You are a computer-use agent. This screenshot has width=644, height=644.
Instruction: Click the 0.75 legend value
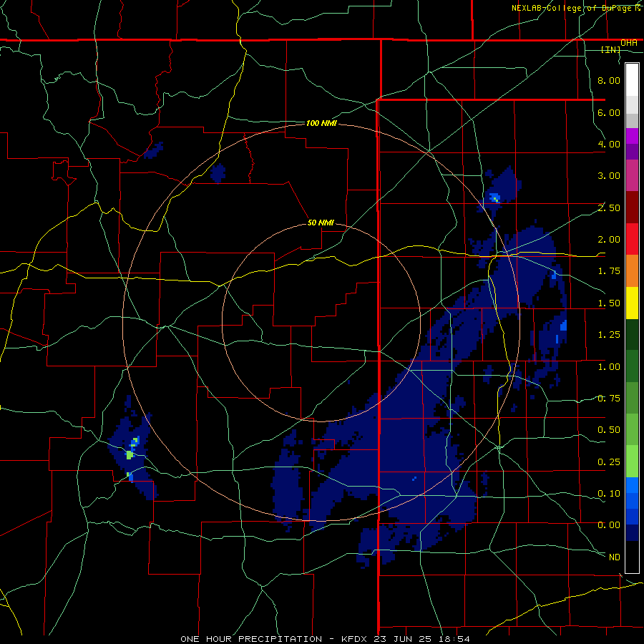(609, 399)
